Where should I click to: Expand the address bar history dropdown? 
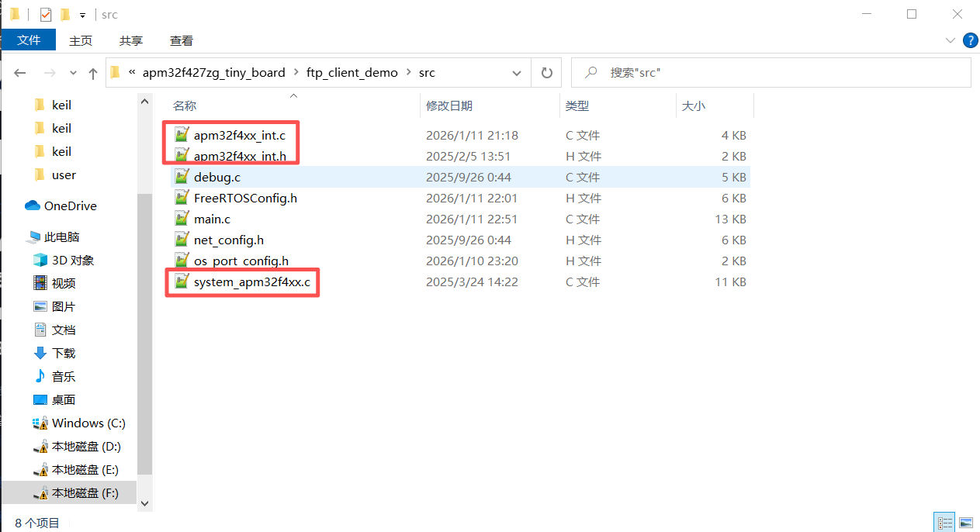click(x=517, y=73)
